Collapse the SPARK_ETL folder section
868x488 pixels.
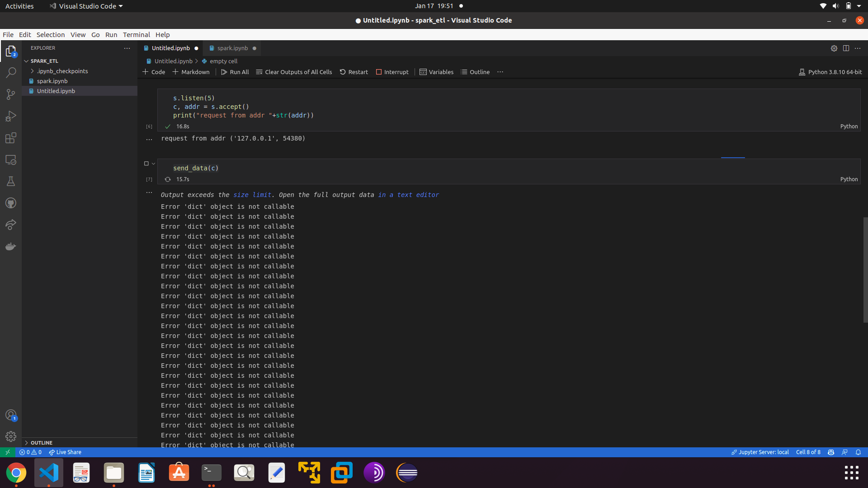(44, 61)
